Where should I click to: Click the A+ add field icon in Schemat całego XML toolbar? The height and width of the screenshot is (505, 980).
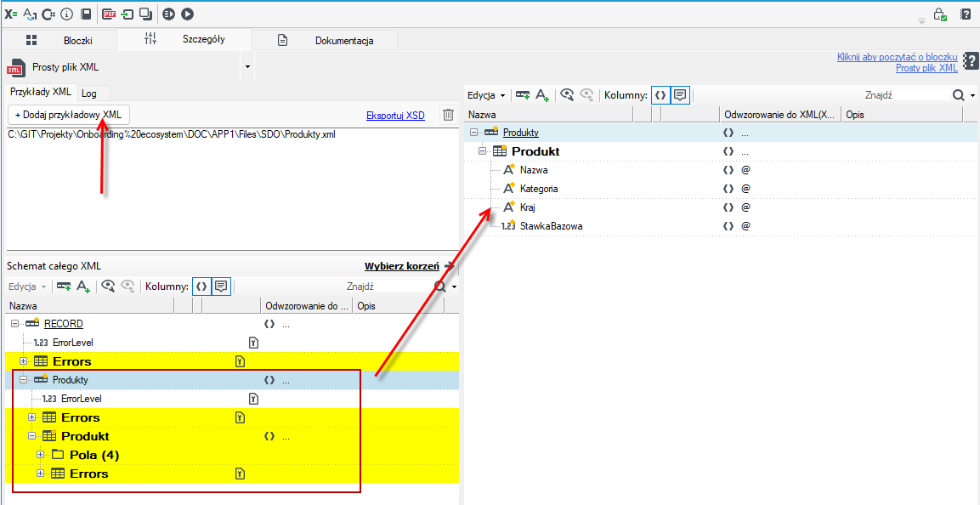coord(84,287)
